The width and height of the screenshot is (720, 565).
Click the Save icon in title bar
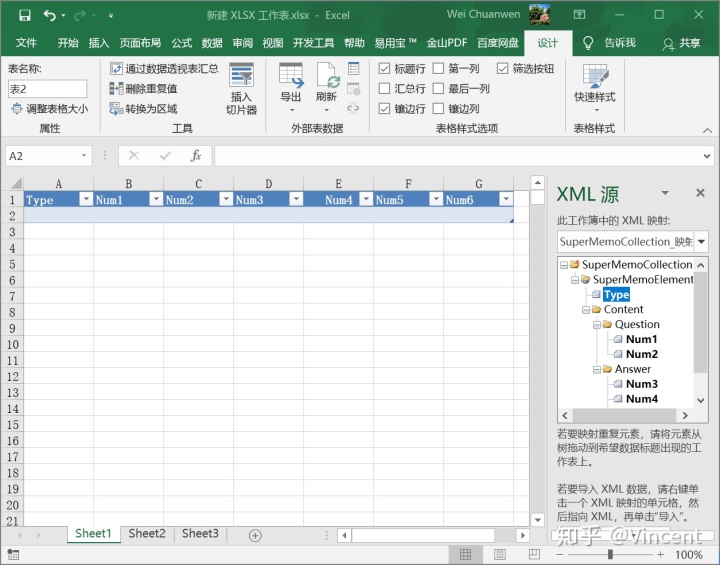(x=25, y=16)
